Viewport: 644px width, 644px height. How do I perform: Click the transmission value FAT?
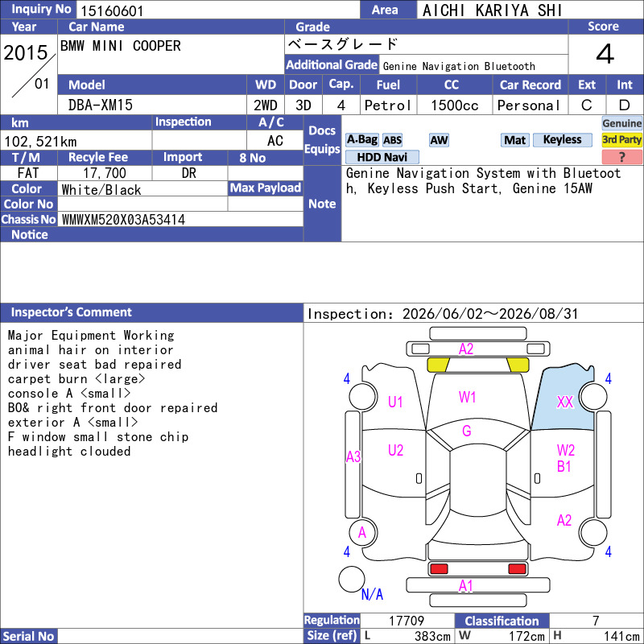(x=28, y=173)
